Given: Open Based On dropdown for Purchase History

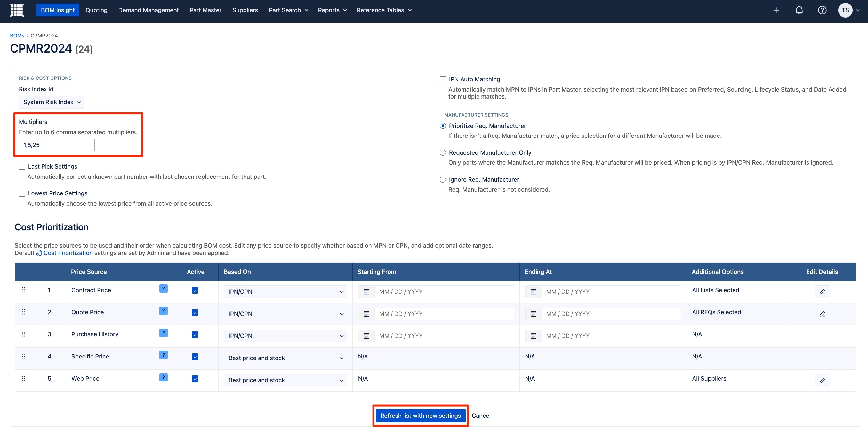Looking at the screenshot, I should click(x=285, y=336).
